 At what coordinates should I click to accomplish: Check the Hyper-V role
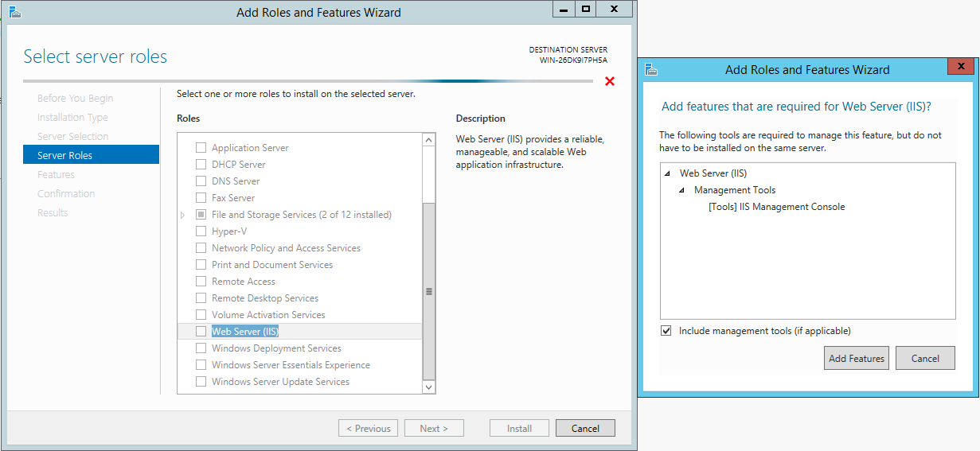[201, 231]
